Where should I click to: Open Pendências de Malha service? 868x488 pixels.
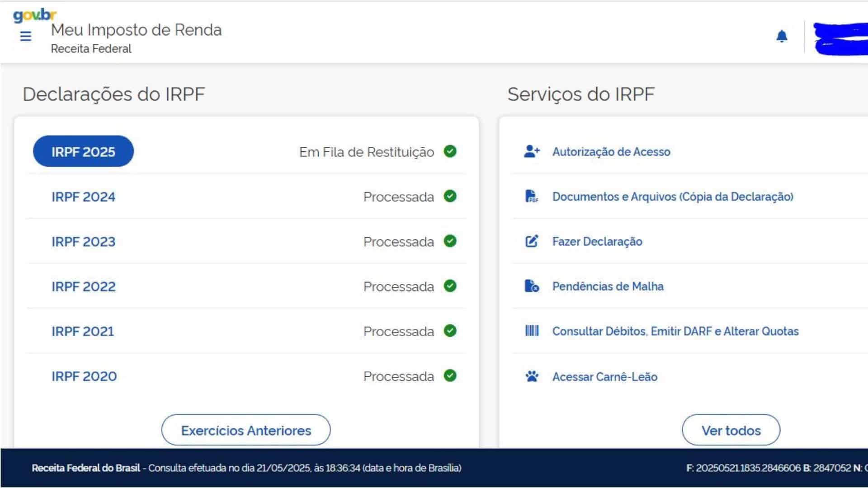pos(608,286)
